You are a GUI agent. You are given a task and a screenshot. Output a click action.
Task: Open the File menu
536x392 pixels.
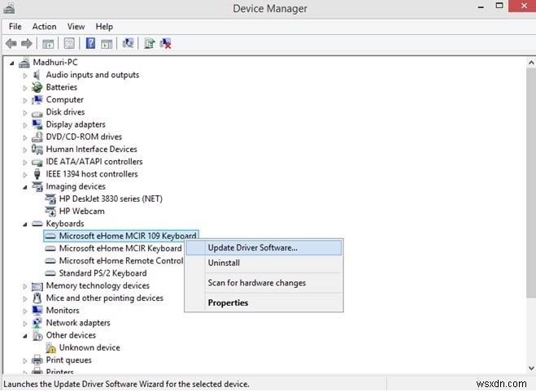[x=15, y=26]
